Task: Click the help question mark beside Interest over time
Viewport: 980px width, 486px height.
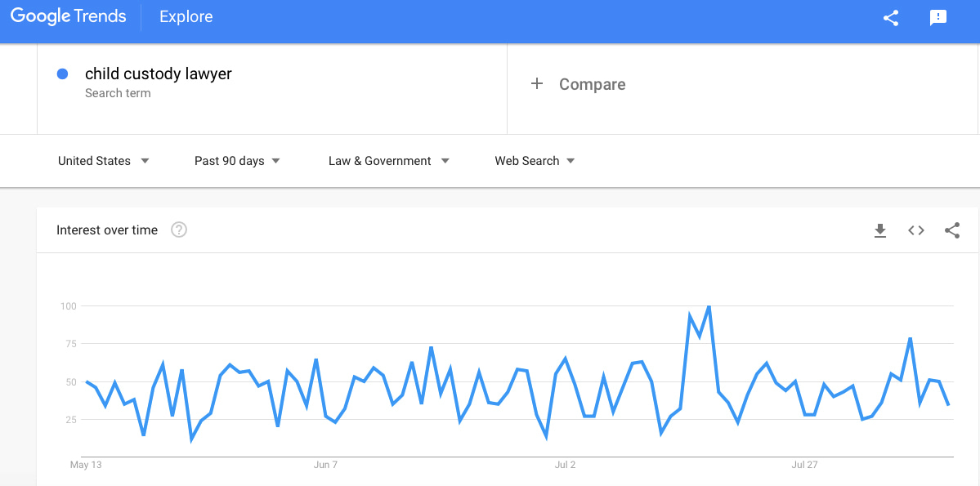Action: (178, 230)
